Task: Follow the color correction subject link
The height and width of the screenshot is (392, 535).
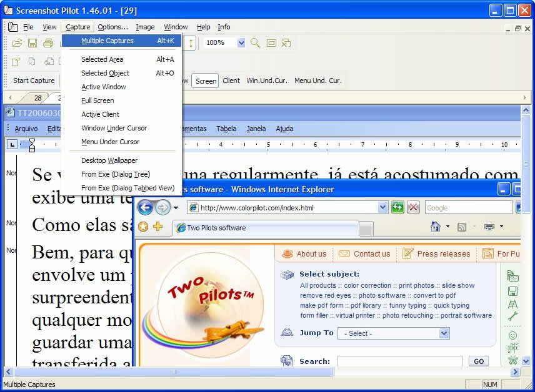Action: pyautogui.click(x=367, y=285)
